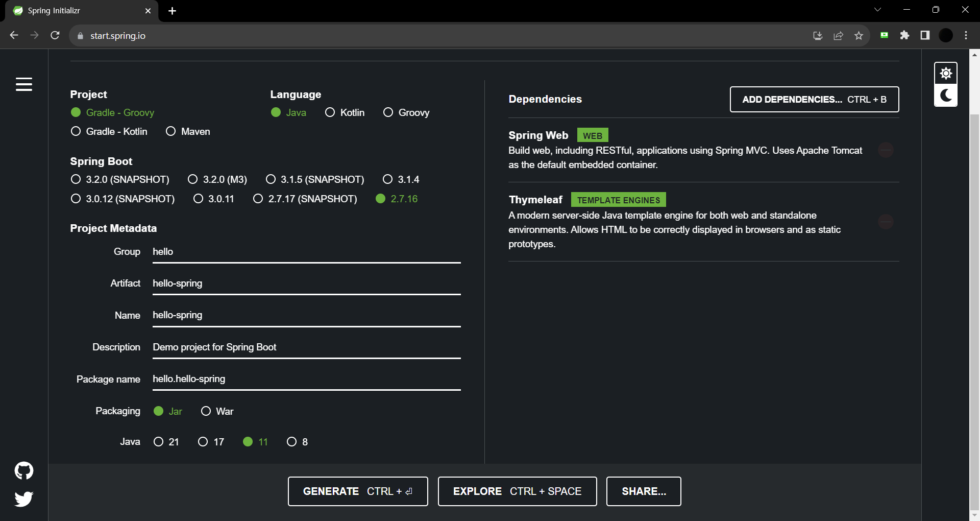
Task: Remove the Thymeleaf dependency
Action: tap(886, 222)
